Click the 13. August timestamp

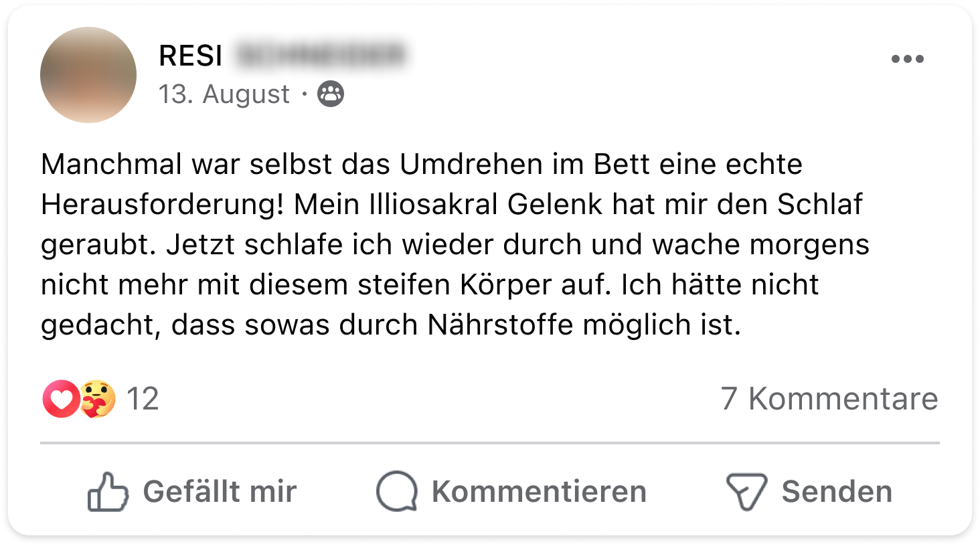224,94
